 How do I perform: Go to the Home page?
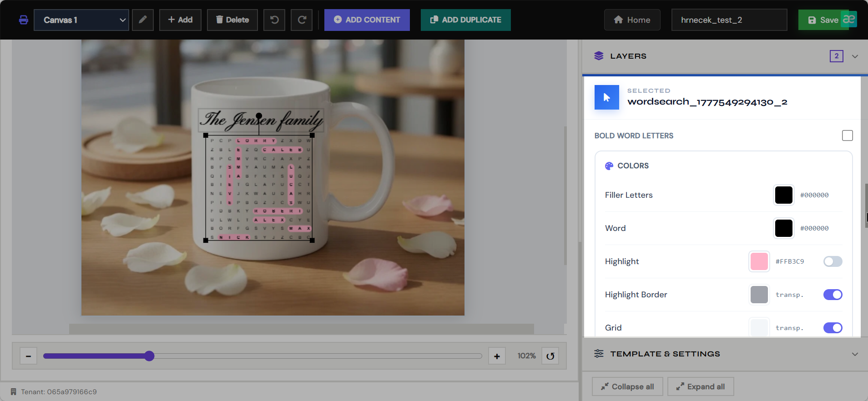point(632,20)
